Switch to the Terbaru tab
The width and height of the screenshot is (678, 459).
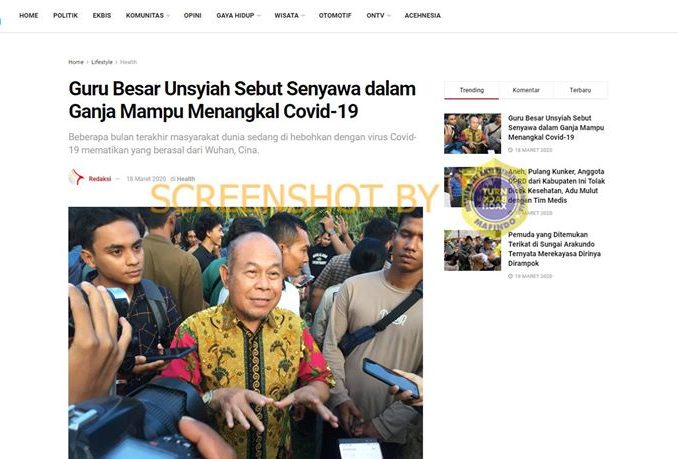(x=580, y=90)
